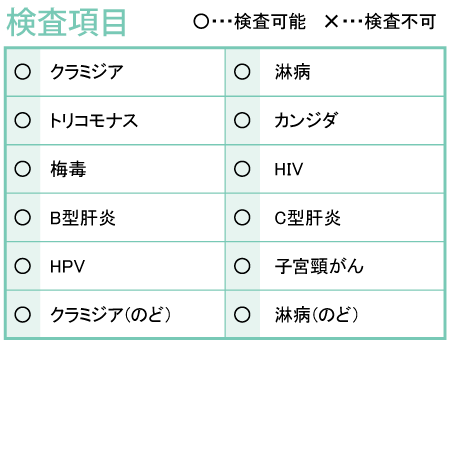Click the C型肝炎 text label
This screenshot has height=450, width=450.
coord(307,218)
